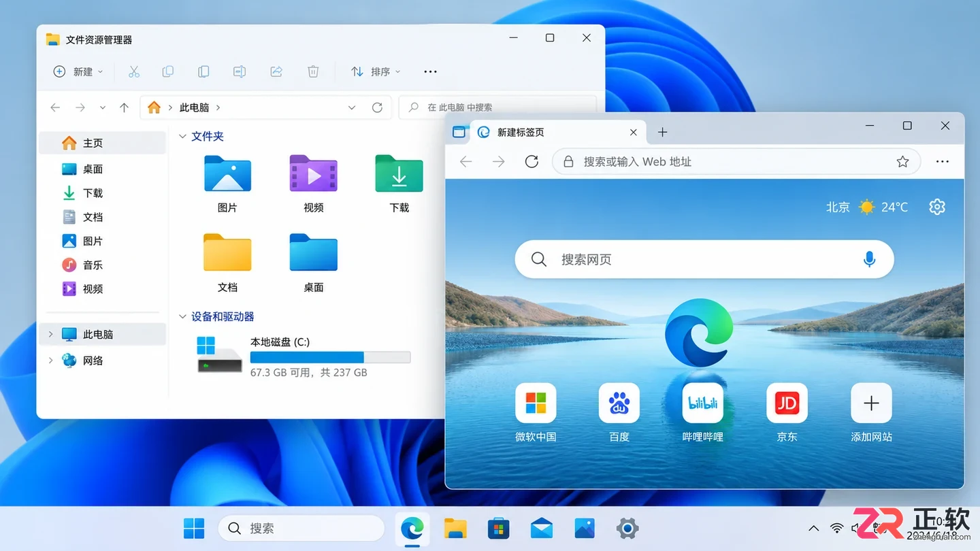The width and height of the screenshot is (980, 551).
Task: Expand the address bar history dropdown
Action: pyautogui.click(x=352, y=107)
